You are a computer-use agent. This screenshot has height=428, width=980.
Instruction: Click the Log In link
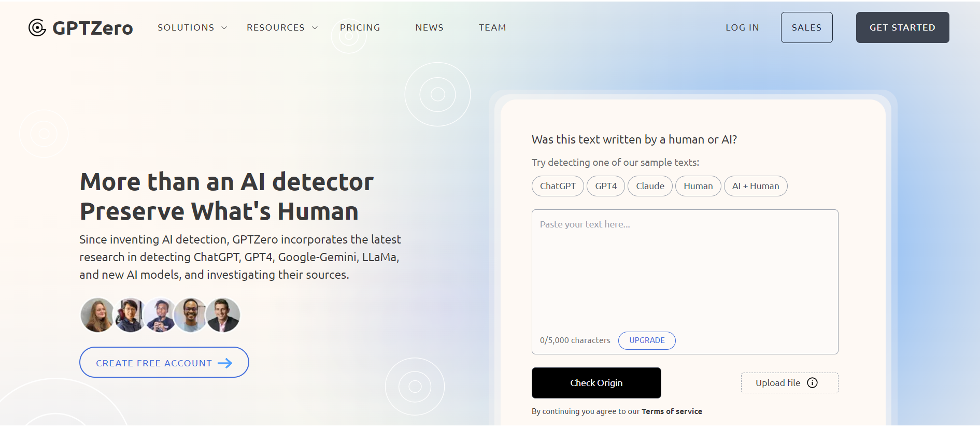(x=742, y=27)
